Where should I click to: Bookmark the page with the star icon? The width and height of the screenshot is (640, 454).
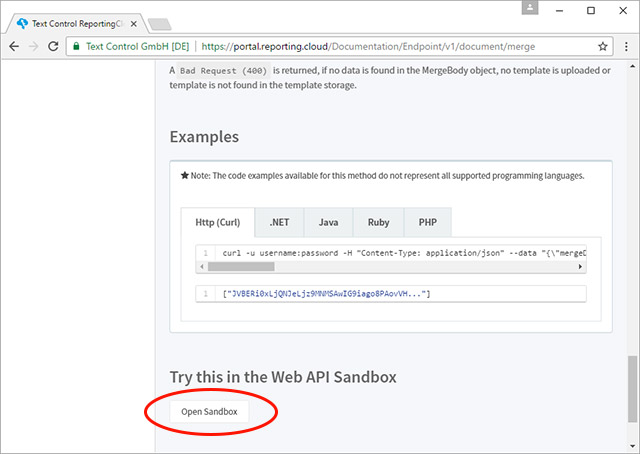point(602,47)
